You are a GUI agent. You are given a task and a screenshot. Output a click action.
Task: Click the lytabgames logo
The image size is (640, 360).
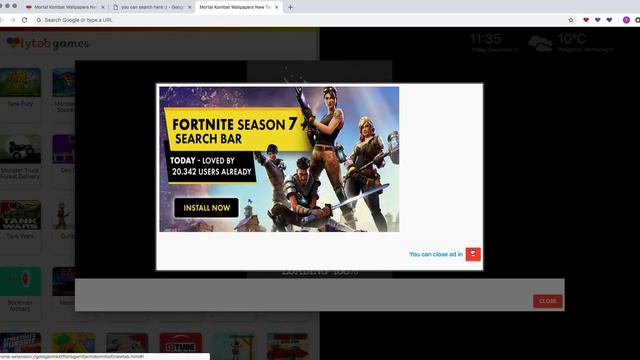(x=48, y=43)
